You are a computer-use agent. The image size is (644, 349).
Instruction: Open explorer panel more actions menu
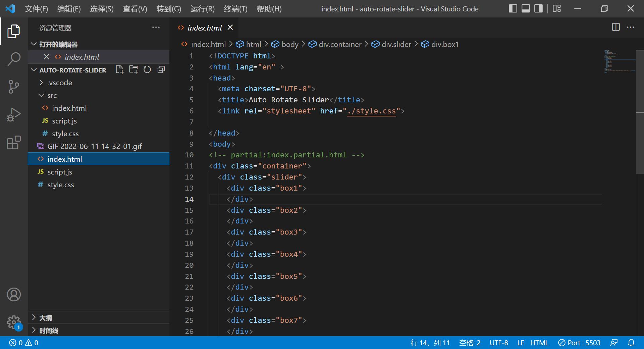[156, 28]
